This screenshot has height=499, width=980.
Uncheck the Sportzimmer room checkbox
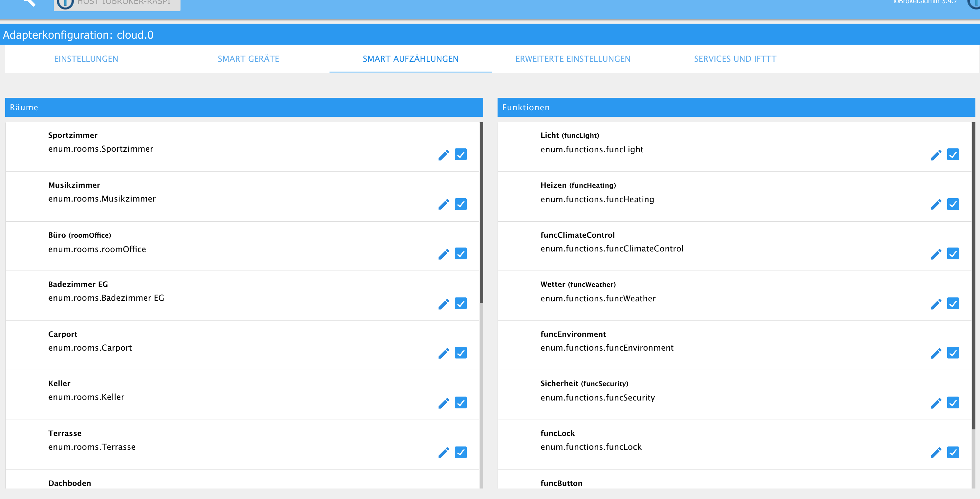click(461, 155)
